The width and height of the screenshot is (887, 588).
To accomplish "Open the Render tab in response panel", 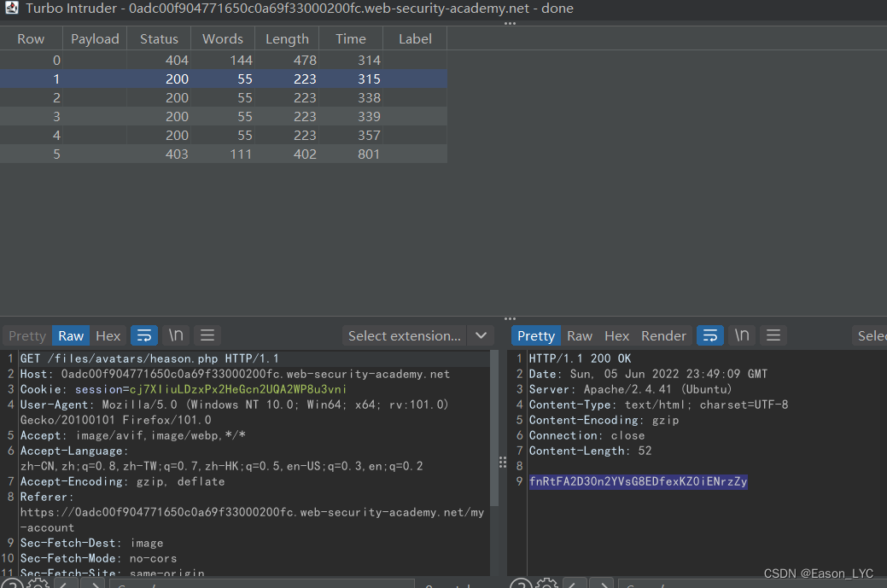I will click(663, 335).
